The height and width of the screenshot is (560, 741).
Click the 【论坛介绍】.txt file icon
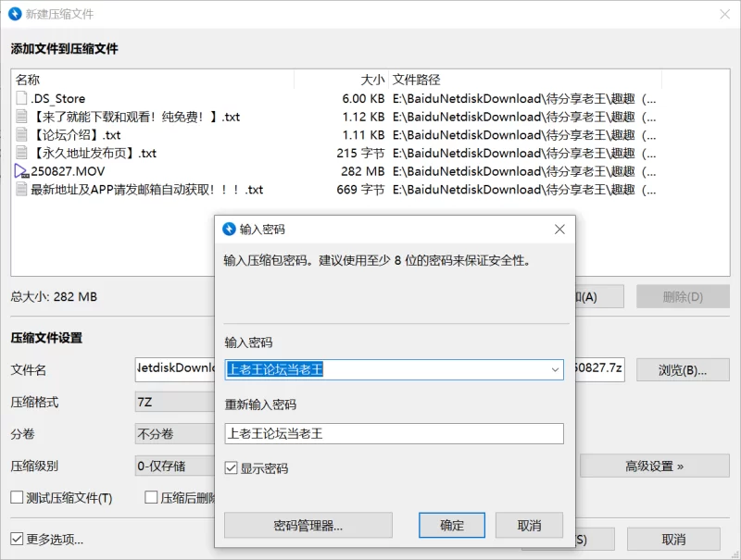(x=22, y=135)
